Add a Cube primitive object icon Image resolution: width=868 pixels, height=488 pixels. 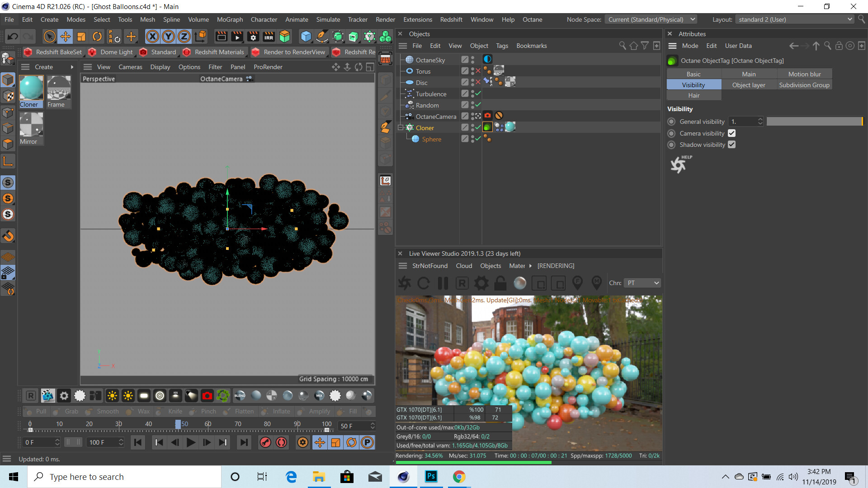(x=306, y=37)
